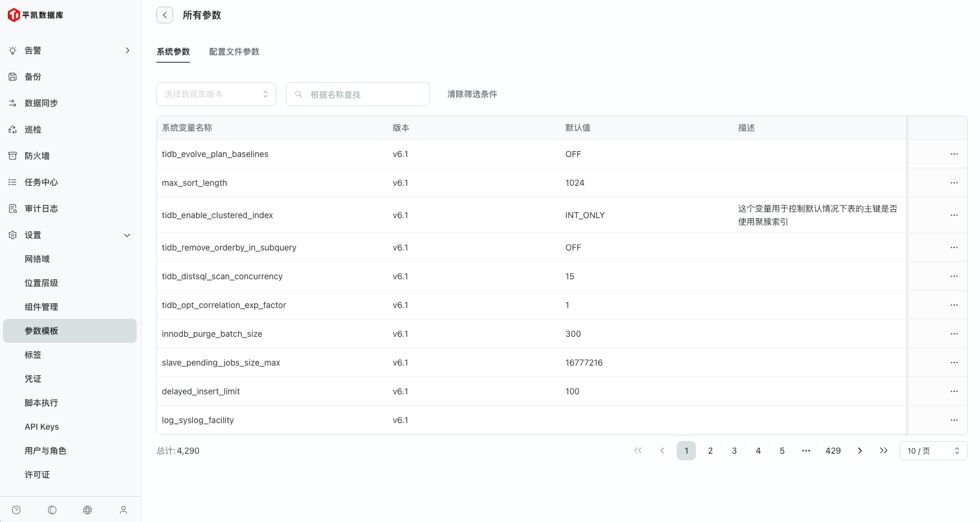Open the help icon in the sidebar footer

16,510
